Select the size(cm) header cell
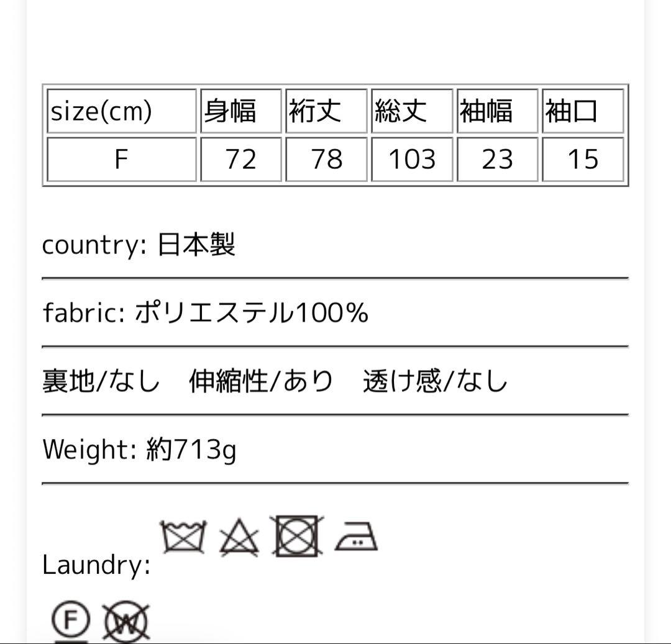Viewport: 671px width, 644px height. (121, 111)
